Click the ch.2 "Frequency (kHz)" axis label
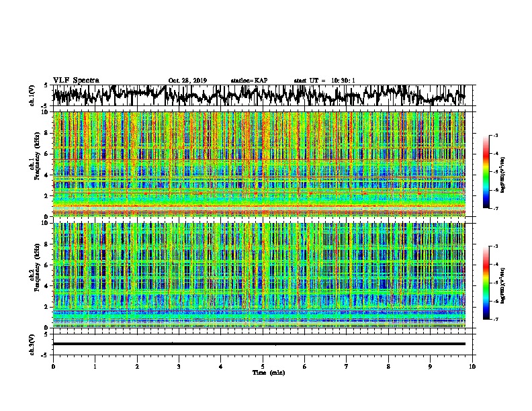The height and width of the screenshot is (411, 532). [x=38, y=267]
